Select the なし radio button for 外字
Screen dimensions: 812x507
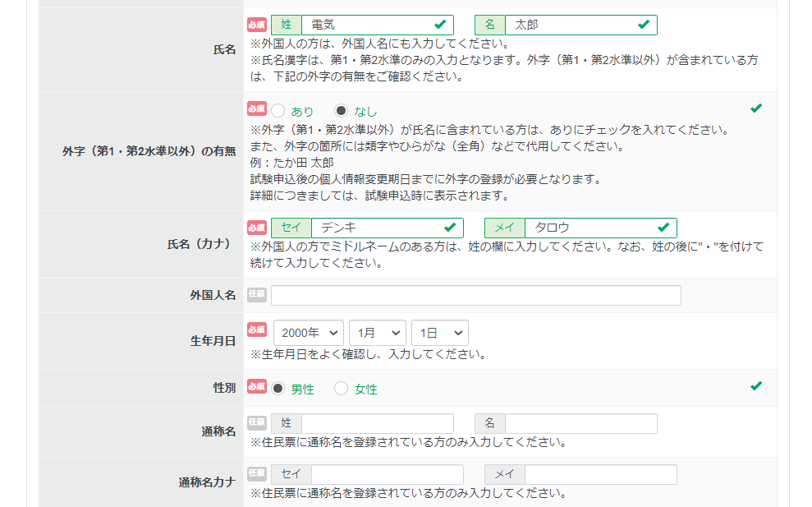point(342,111)
